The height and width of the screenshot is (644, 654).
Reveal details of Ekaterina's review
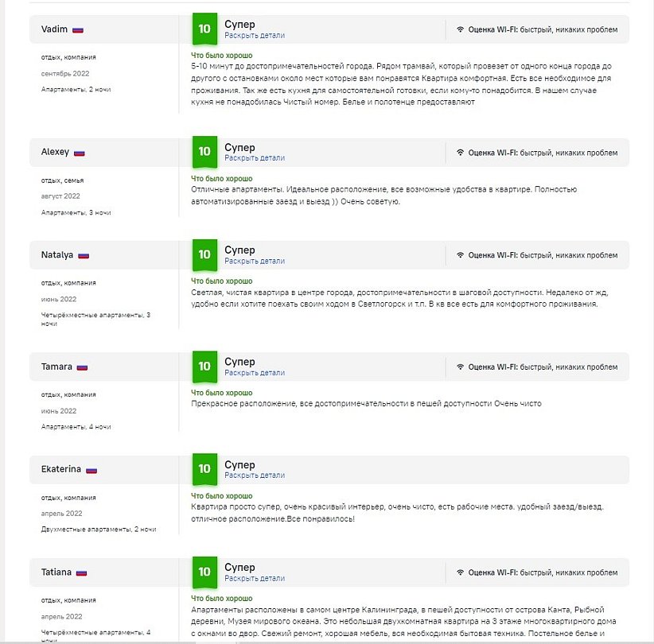coord(254,475)
